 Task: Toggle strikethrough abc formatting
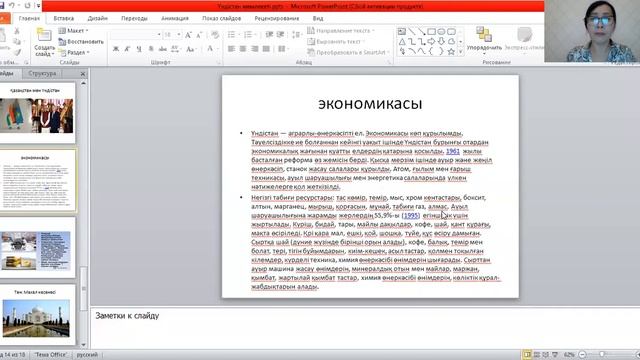coord(162,49)
